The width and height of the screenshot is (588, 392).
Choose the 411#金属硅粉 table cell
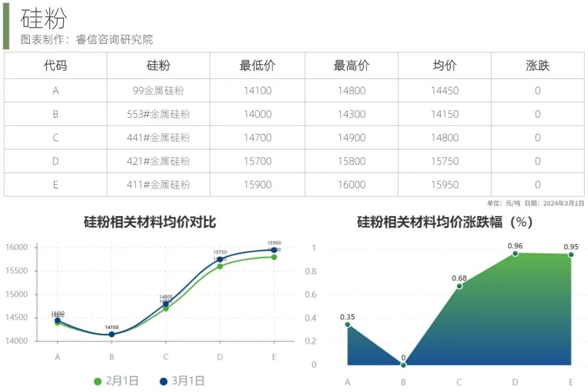click(158, 185)
